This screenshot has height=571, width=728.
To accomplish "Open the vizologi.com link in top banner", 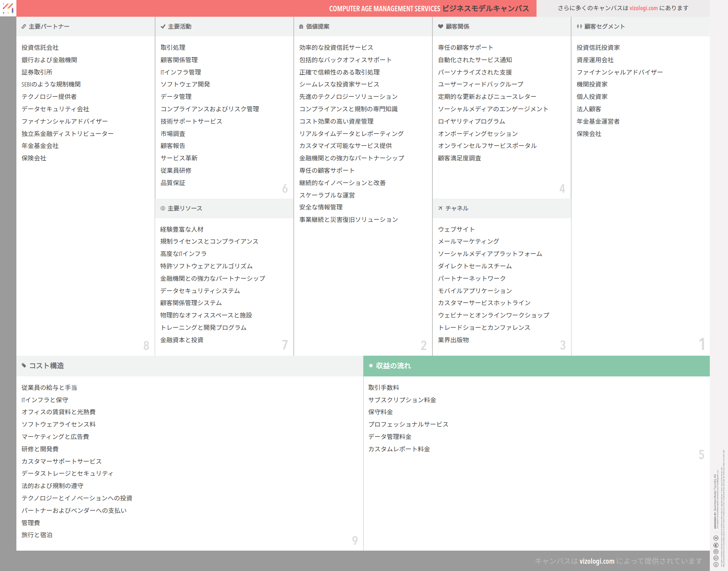I will coord(643,8).
